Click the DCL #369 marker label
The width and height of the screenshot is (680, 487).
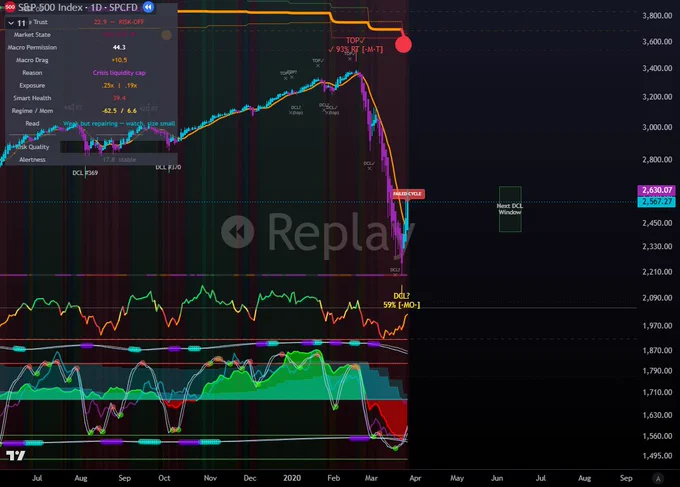85,173
